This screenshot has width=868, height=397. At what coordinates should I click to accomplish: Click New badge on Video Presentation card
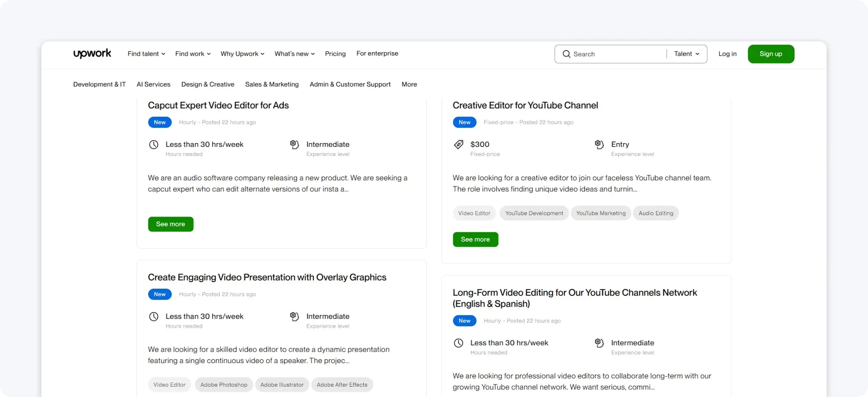point(160,294)
